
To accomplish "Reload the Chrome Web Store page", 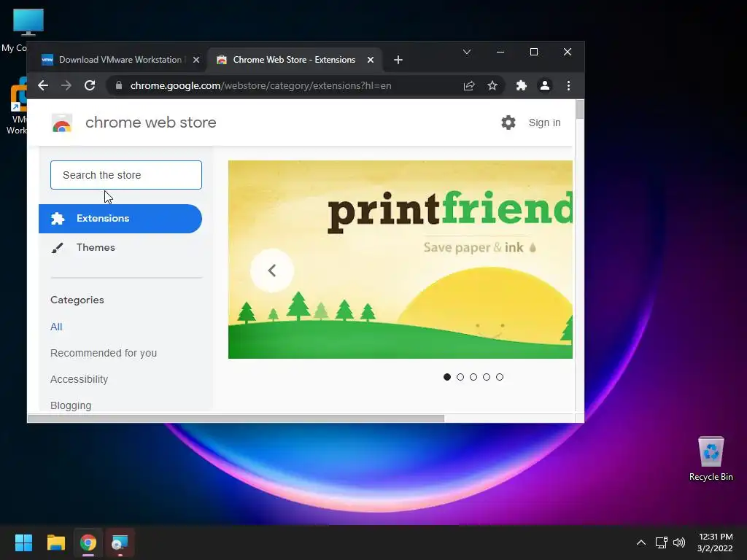I will 90,86.
